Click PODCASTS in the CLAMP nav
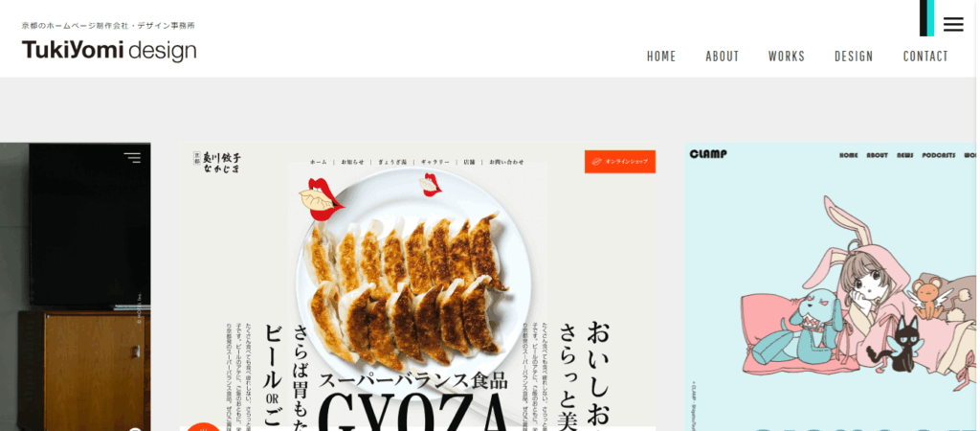Viewport: 980px width, 431px height. [x=939, y=155]
